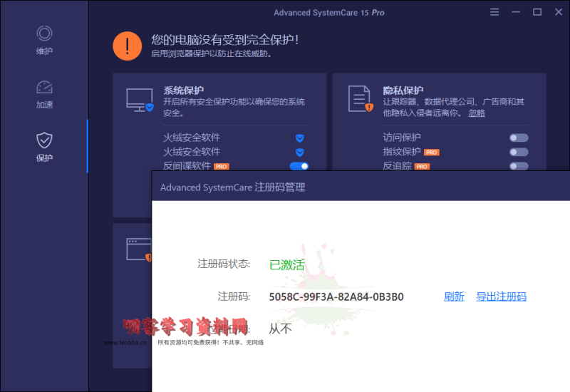Click the 指纹保护 label

402,152
